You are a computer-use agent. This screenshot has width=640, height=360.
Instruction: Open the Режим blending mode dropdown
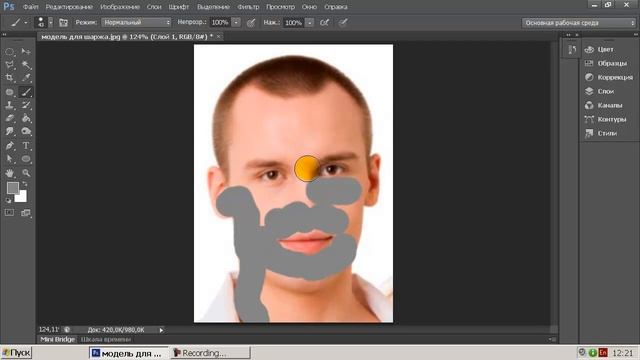coord(136,22)
